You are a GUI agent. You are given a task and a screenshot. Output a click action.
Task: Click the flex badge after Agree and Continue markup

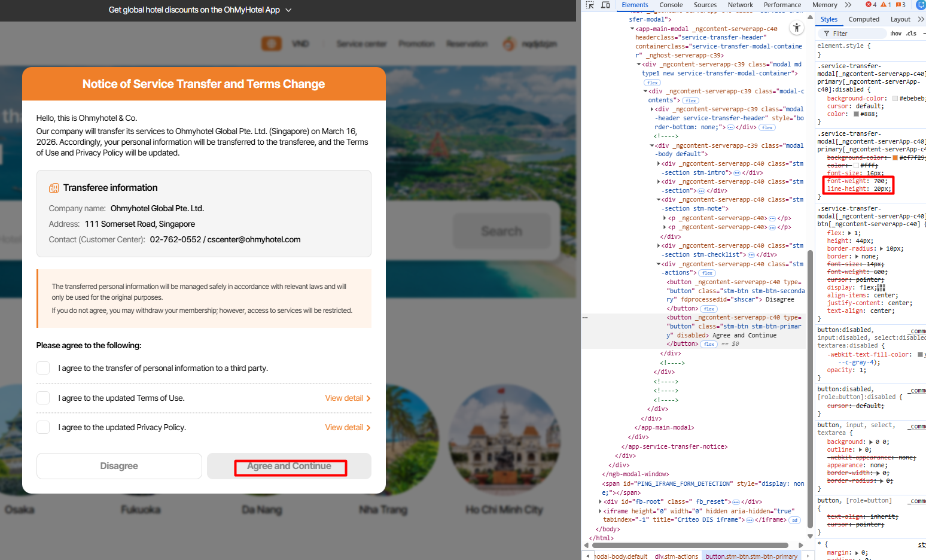point(709,344)
